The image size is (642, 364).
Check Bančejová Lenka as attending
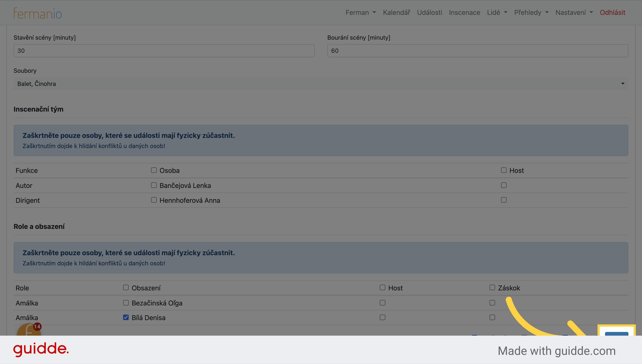[154, 185]
